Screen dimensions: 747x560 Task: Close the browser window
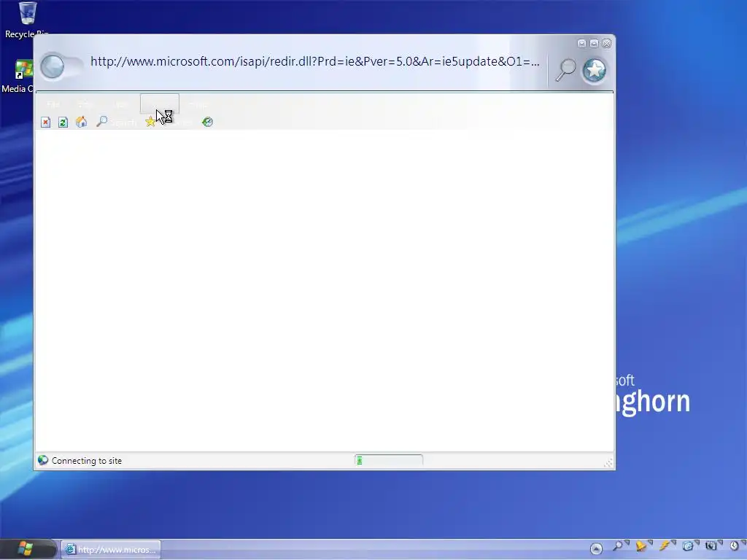(606, 43)
